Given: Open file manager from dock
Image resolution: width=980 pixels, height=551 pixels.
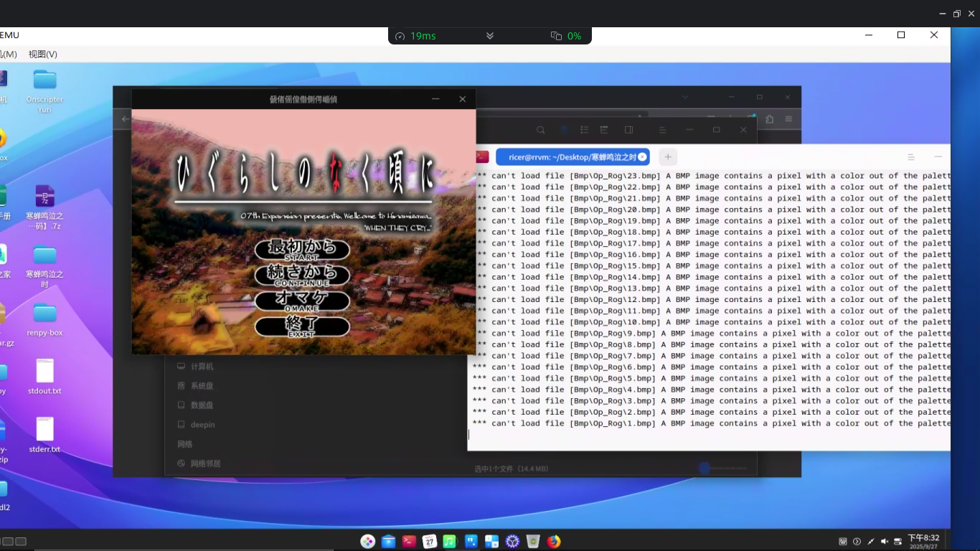Looking at the screenshot, I should point(388,542).
